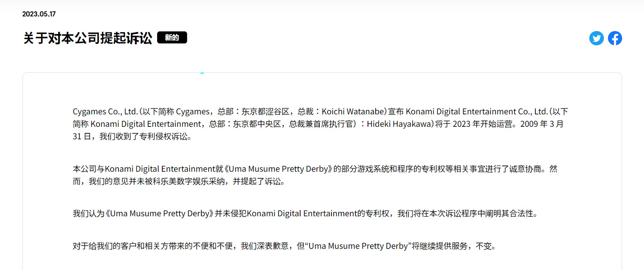Share the article on Facebook
The height and width of the screenshot is (270, 644).
(615, 38)
